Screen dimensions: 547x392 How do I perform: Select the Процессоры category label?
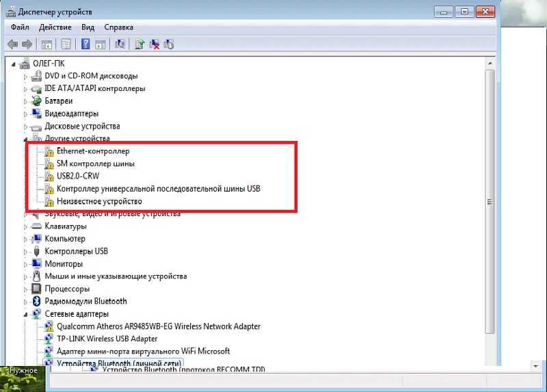click(x=67, y=289)
